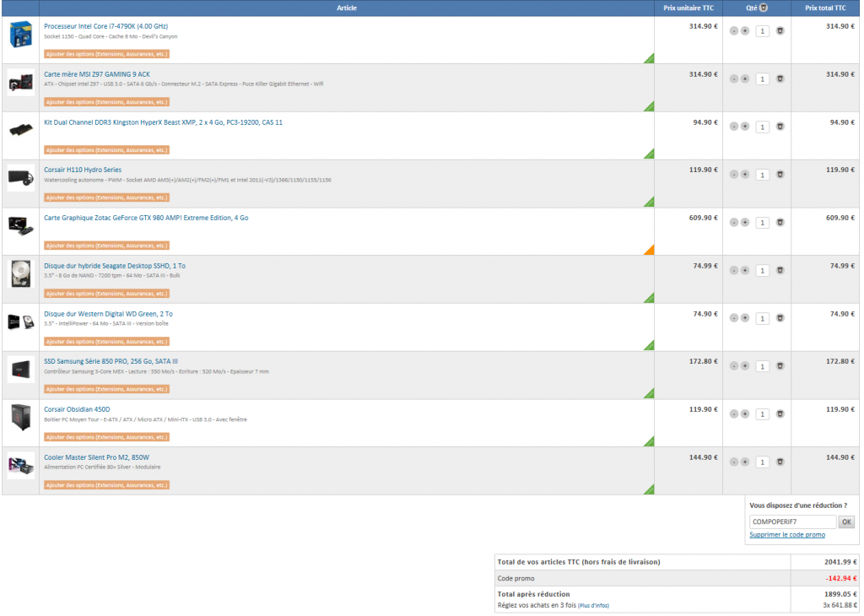Screen dimensions: 864x616
Task: Trash the Kingston HyperX Beast memory kit
Action: pos(780,127)
